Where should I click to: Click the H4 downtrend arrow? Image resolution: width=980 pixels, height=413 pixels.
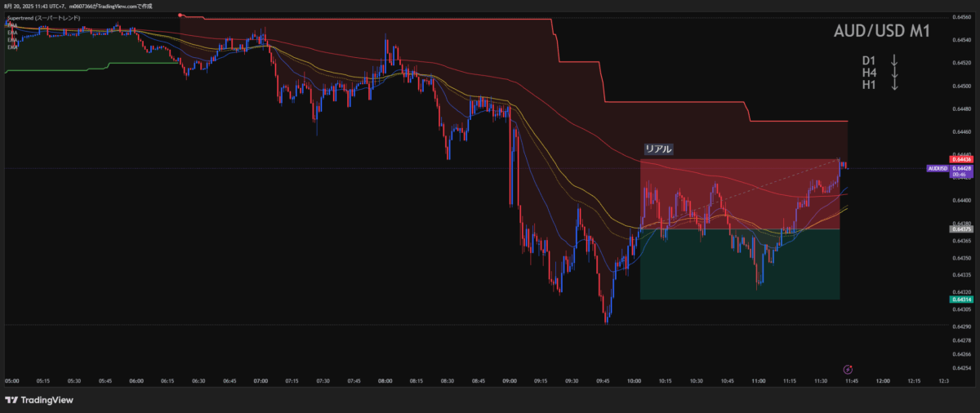click(x=894, y=73)
